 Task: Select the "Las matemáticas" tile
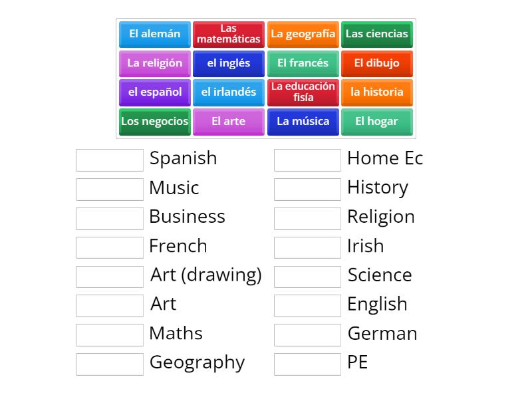coord(229,34)
